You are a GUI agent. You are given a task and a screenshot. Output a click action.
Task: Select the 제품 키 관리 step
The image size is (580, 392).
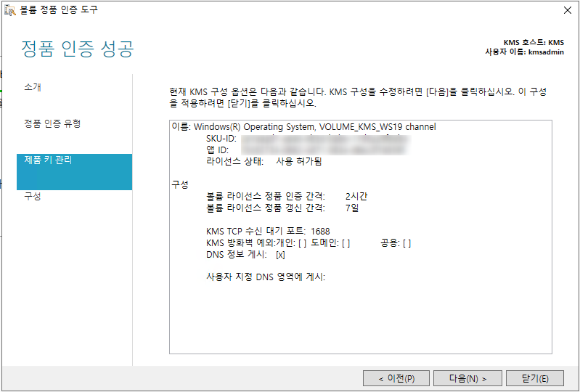tap(74, 172)
